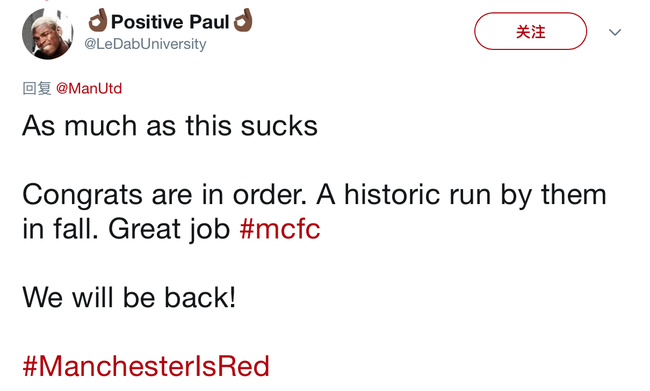This screenshot has width=650, height=391.
Task: Click the OK-hand emoji after Positive Paul
Action: click(243, 20)
